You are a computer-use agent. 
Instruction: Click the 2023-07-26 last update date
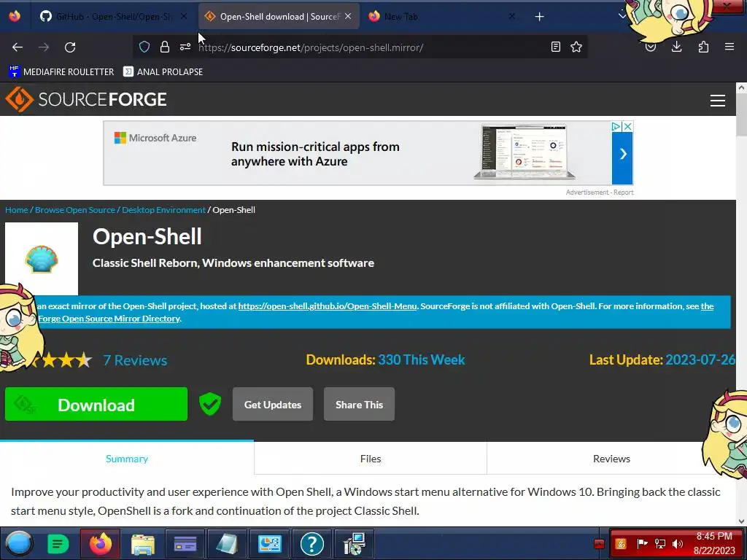(x=700, y=359)
